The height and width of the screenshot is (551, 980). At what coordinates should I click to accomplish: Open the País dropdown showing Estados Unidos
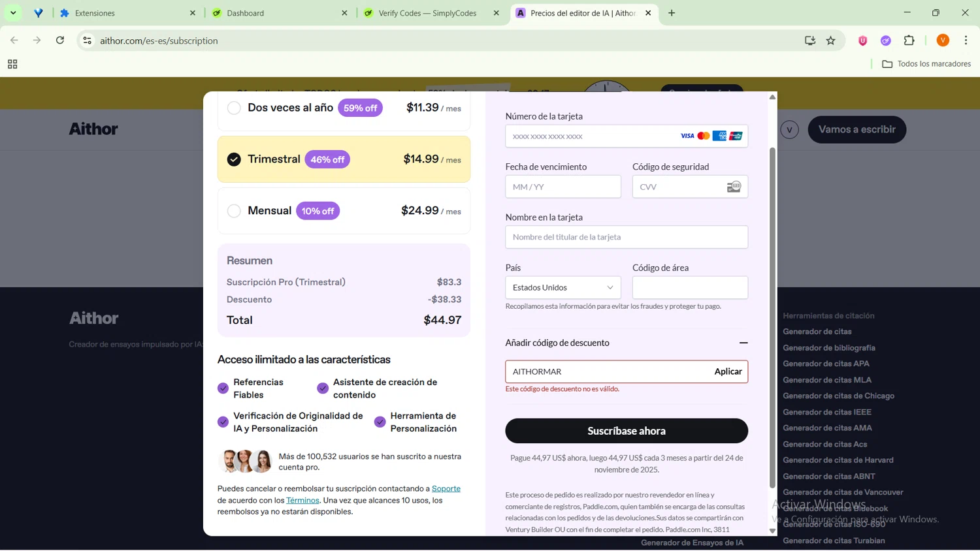pos(563,287)
